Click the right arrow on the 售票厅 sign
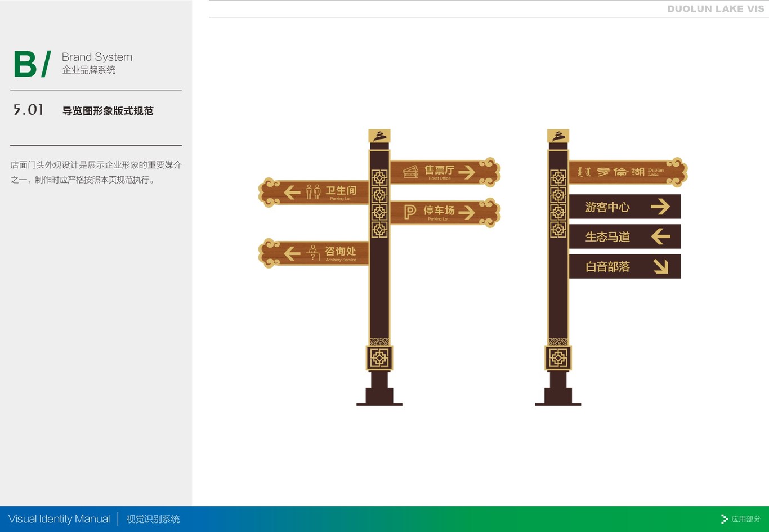769x532 pixels. click(x=467, y=172)
